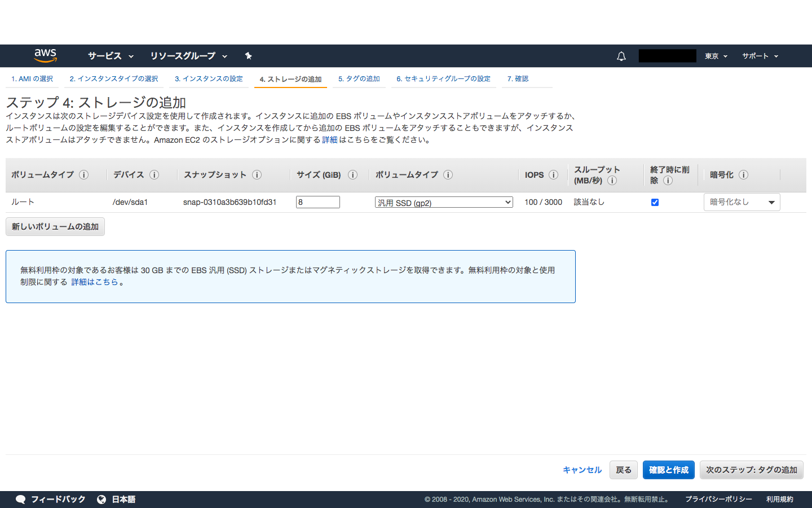812x508 pixels.
Task: Click the info icon beside 暗号化
Action: (743, 175)
